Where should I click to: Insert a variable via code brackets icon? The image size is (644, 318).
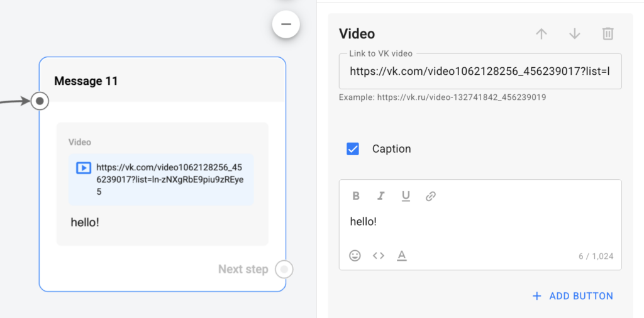tap(378, 256)
